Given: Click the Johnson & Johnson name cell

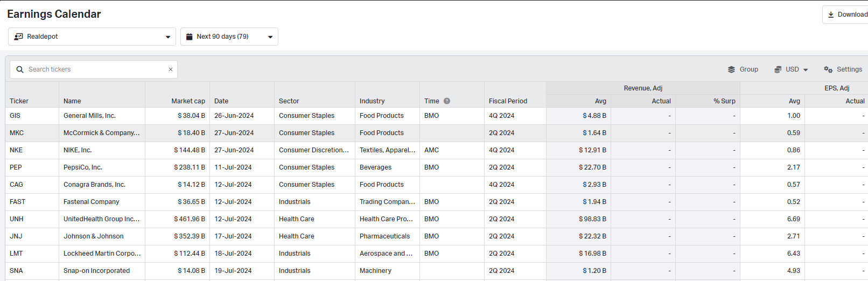Looking at the screenshot, I should click(94, 236).
